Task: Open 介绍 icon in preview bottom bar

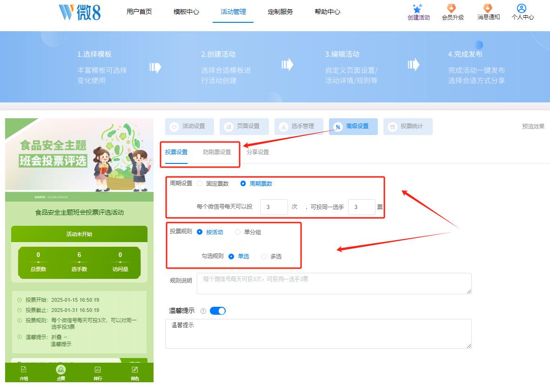Action: 24,370
